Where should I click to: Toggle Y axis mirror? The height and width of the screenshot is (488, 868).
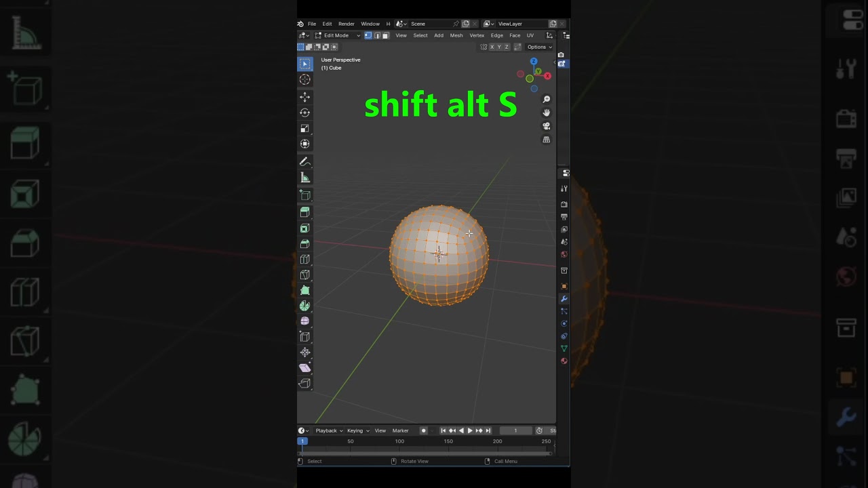(x=499, y=47)
